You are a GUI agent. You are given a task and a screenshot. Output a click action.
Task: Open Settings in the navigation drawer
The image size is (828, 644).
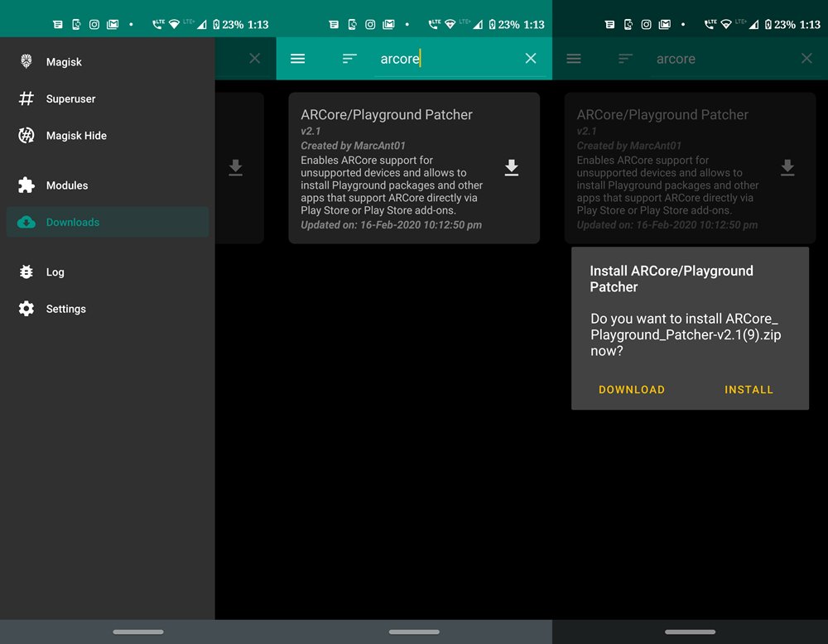(107, 309)
